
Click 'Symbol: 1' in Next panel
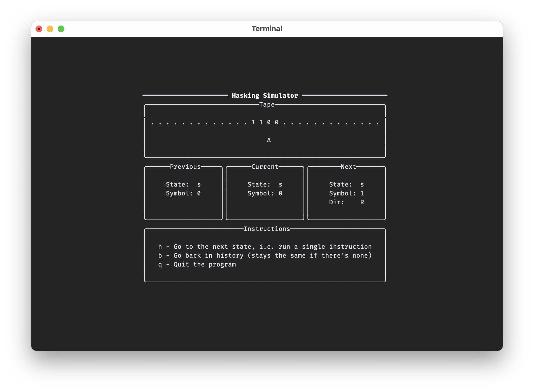point(346,194)
